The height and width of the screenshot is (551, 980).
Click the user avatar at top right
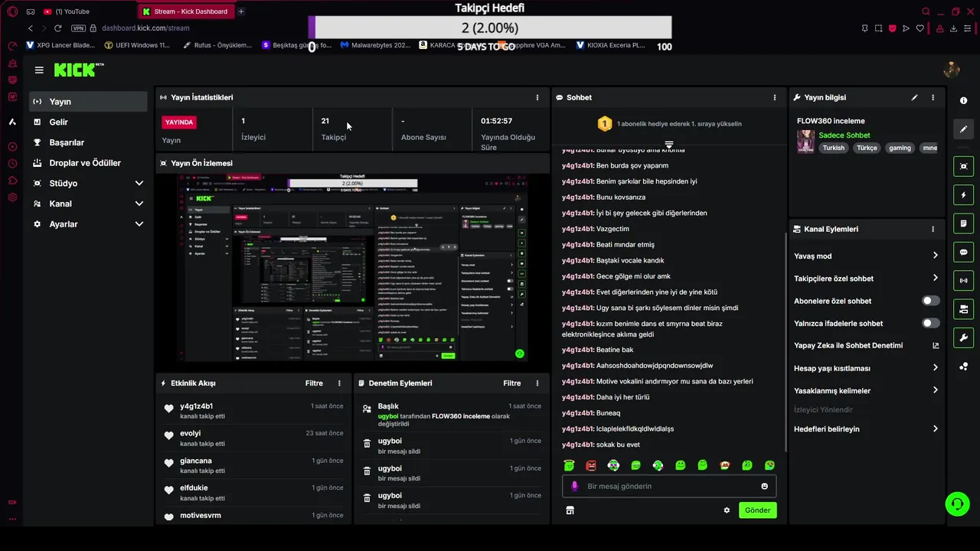pyautogui.click(x=952, y=70)
